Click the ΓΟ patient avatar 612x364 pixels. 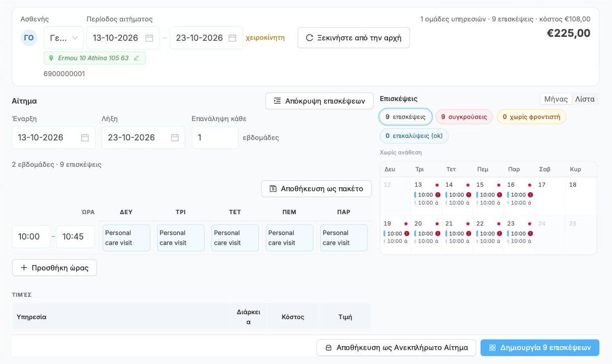(29, 38)
